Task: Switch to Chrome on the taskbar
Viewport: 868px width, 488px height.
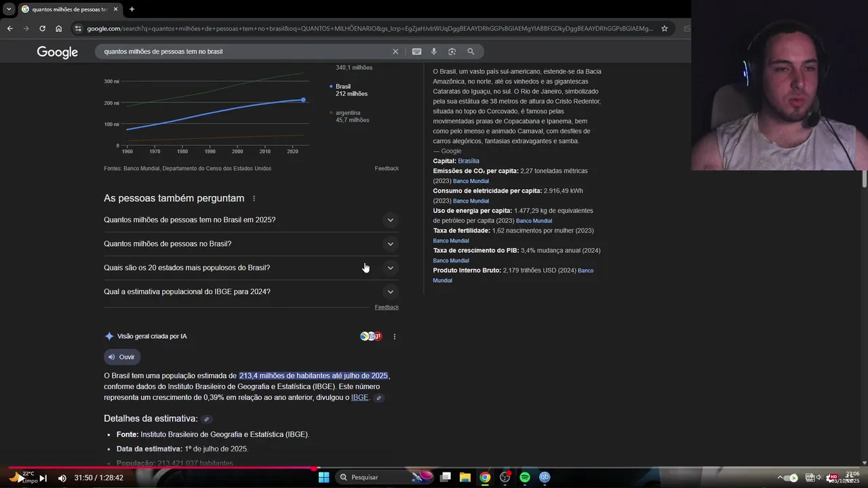Action: 485,477
